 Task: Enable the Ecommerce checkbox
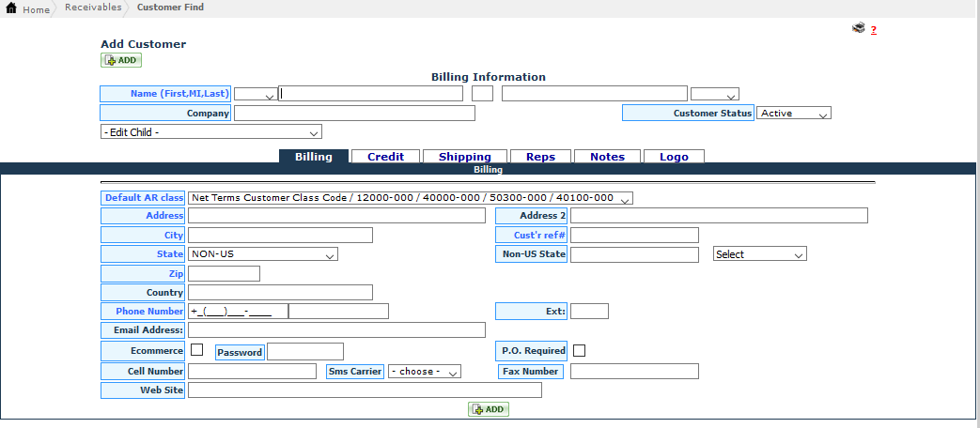coord(197,350)
